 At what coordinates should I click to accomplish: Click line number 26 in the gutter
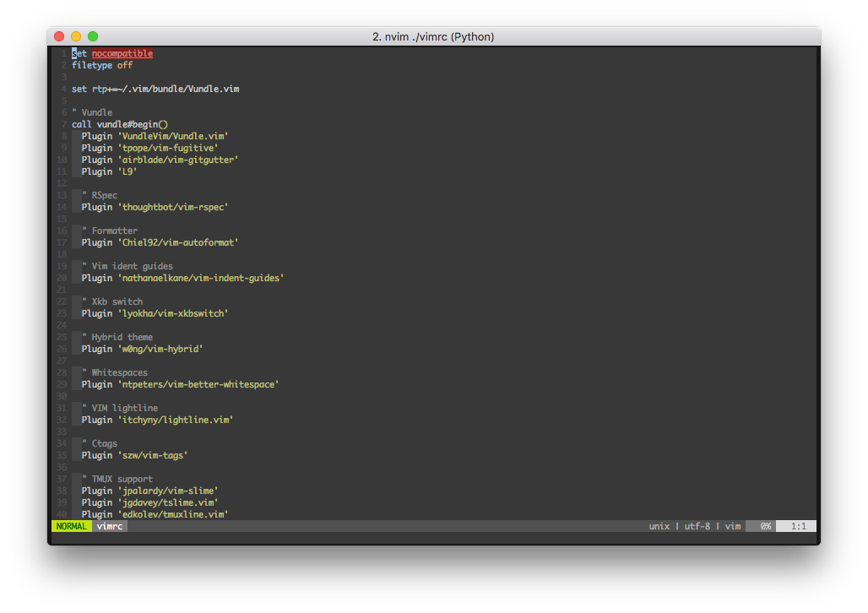tap(62, 349)
